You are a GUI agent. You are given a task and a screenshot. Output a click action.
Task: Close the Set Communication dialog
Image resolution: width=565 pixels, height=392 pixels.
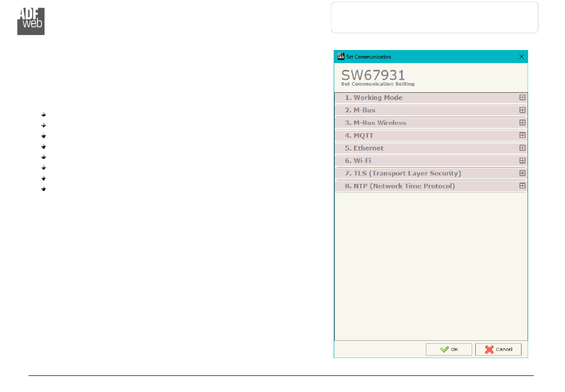(x=522, y=57)
